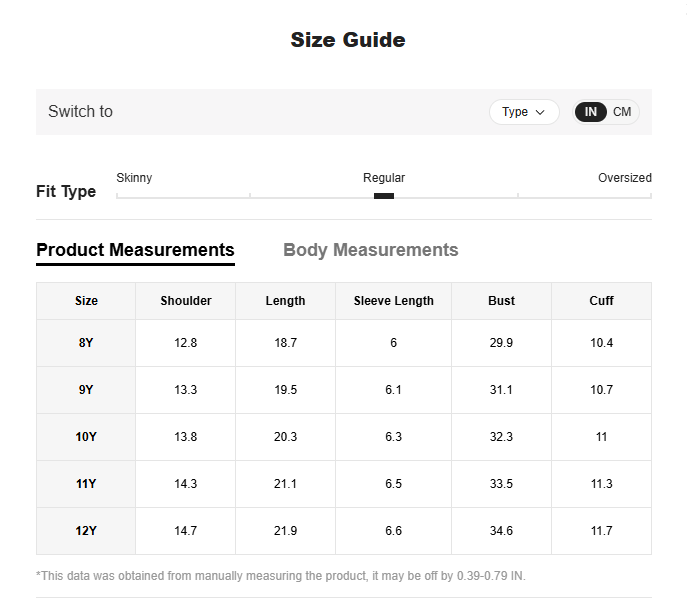Click bust value 31.1 for 9Y

(501, 390)
